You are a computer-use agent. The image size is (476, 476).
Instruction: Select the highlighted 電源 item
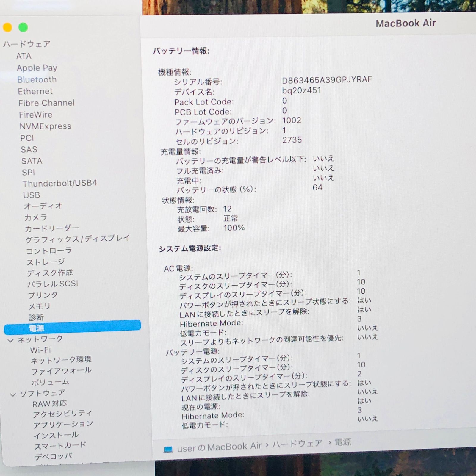coord(72,327)
